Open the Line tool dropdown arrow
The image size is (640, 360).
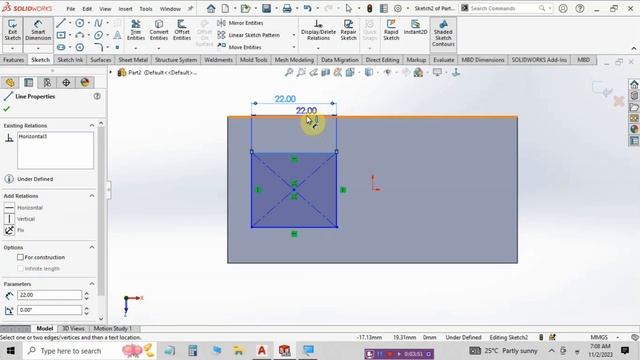pos(69,23)
